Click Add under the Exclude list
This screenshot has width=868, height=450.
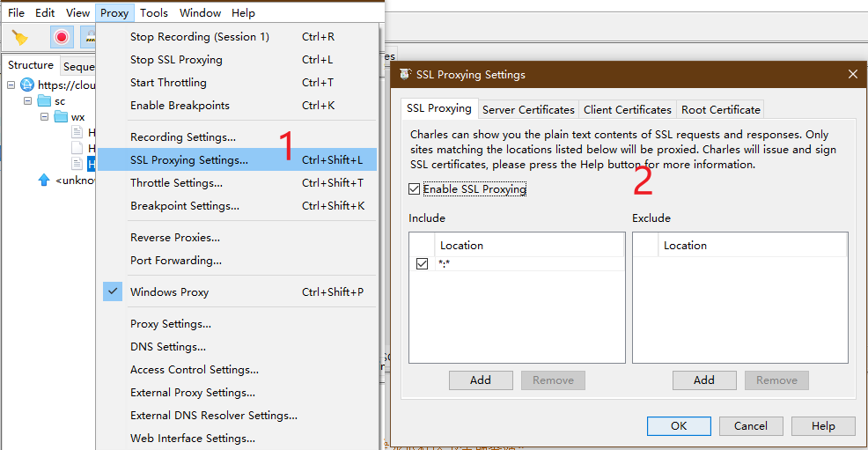[704, 380]
